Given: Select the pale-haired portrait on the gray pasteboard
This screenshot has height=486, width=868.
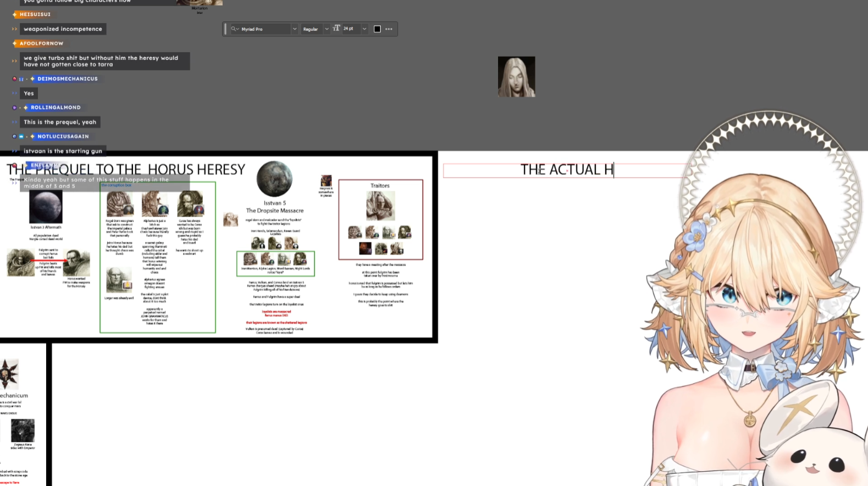Looking at the screenshot, I should 516,77.
